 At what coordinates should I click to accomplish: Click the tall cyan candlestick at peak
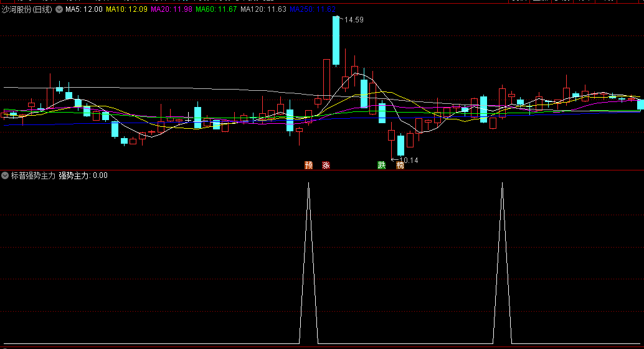pyautogui.click(x=336, y=40)
